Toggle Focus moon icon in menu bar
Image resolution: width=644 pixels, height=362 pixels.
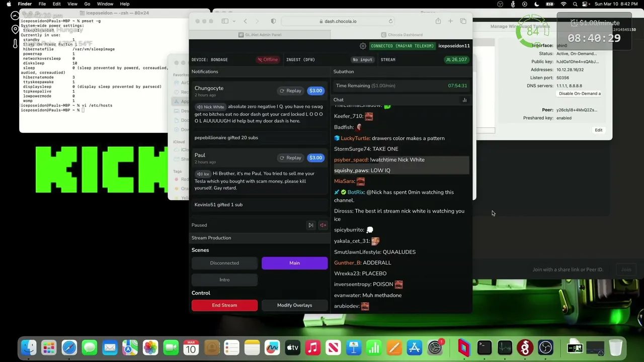pos(537,4)
